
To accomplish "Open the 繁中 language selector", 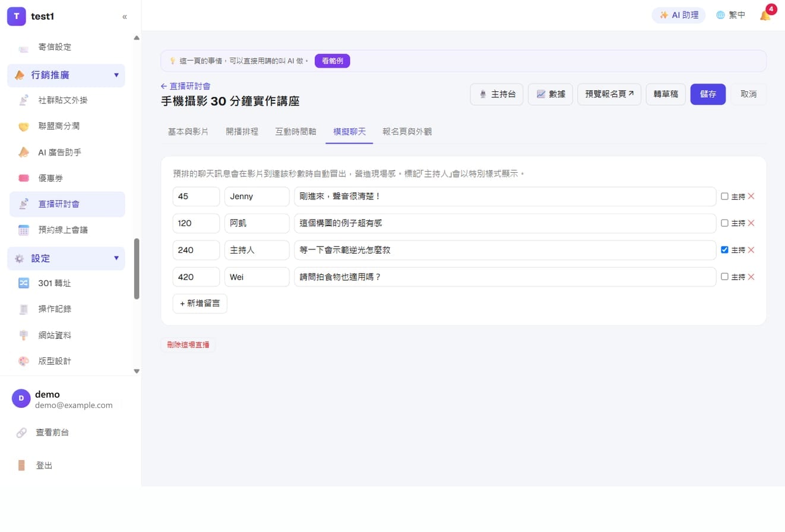I will click(730, 15).
